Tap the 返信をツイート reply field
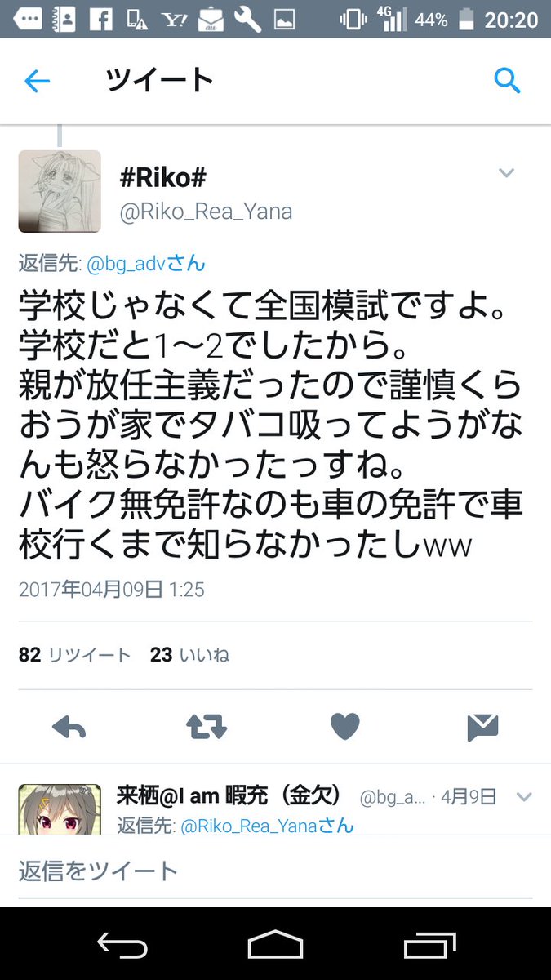 click(x=275, y=871)
